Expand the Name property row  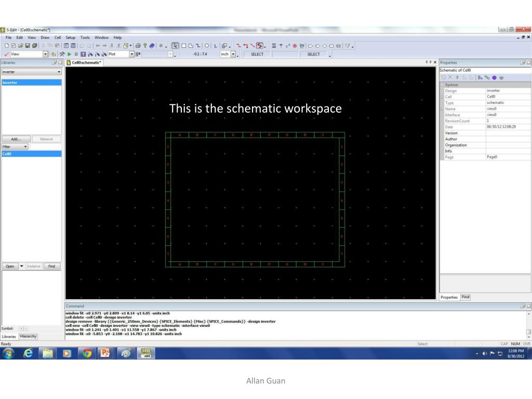click(x=442, y=109)
